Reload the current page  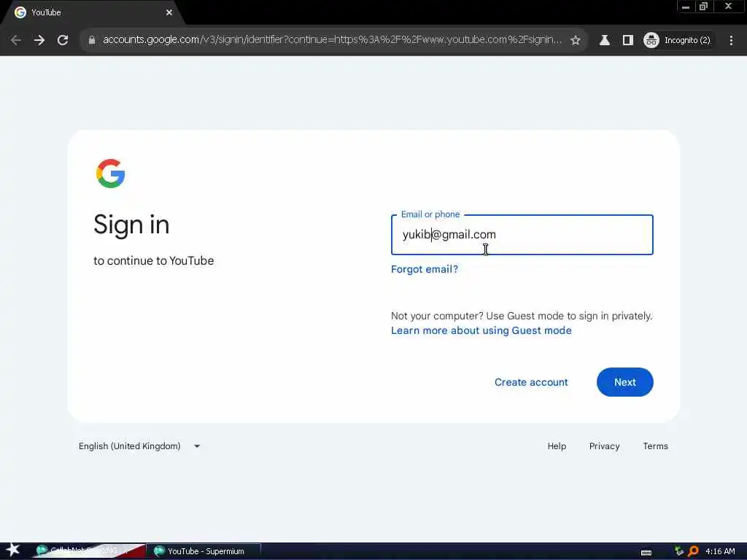(63, 40)
